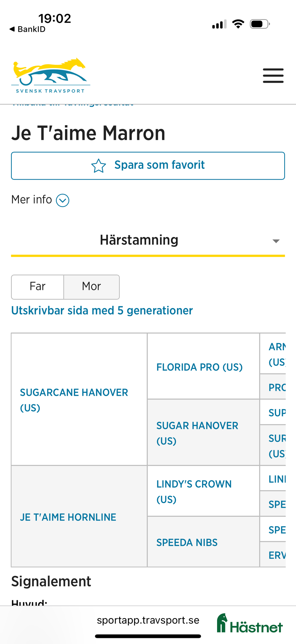
Task: Open SUGARCANE HANOVER pedigree entry
Action: 74,400
